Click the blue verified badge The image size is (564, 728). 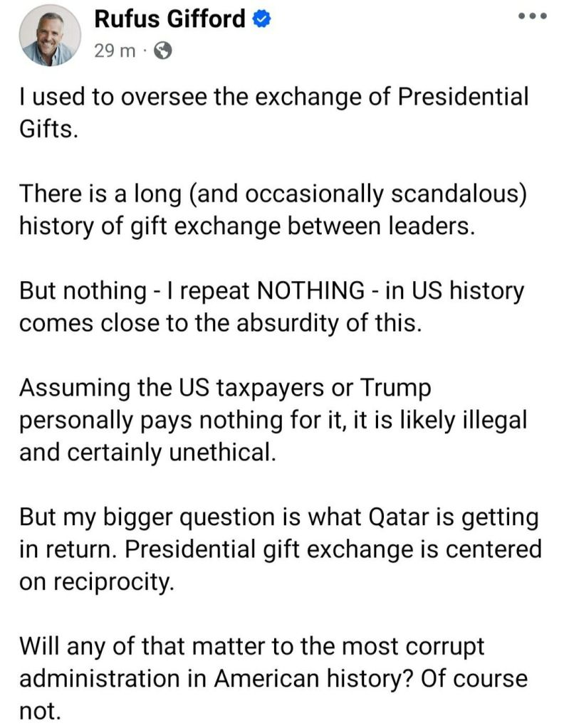(261, 20)
